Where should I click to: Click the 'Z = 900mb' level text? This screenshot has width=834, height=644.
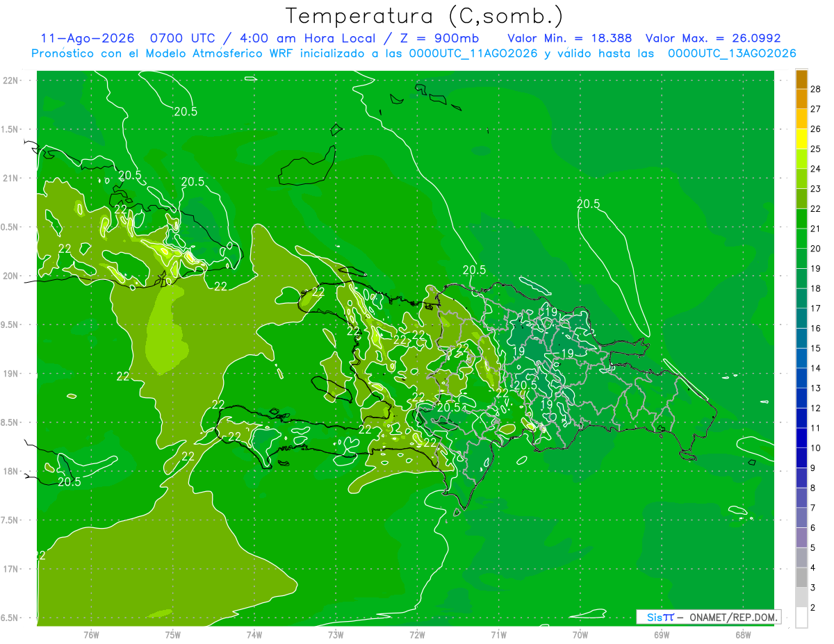tap(439, 38)
